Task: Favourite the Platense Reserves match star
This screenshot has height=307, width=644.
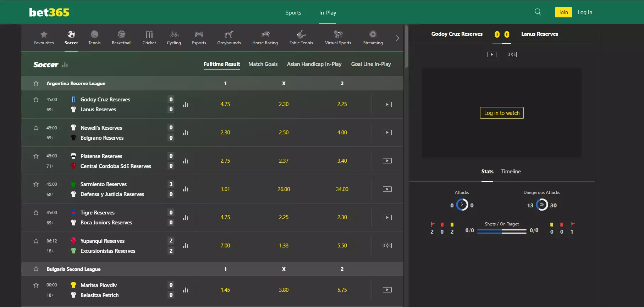Action: 36,156
